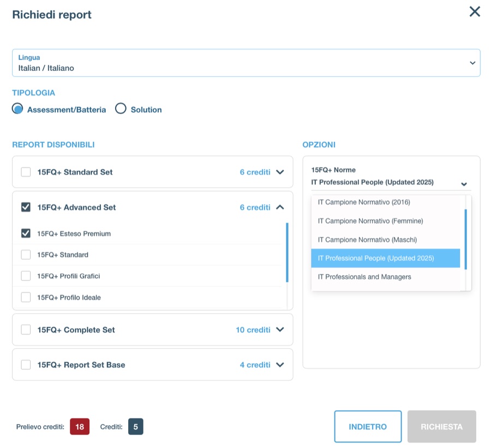Check the 15FQ+ Complete Set checkbox
Image resolution: width=491 pixels, height=448 pixels.
[x=26, y=330]
